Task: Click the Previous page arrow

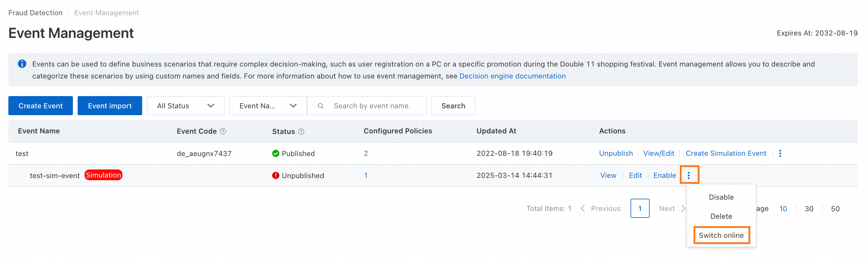Action: click(x=582, y=209)
